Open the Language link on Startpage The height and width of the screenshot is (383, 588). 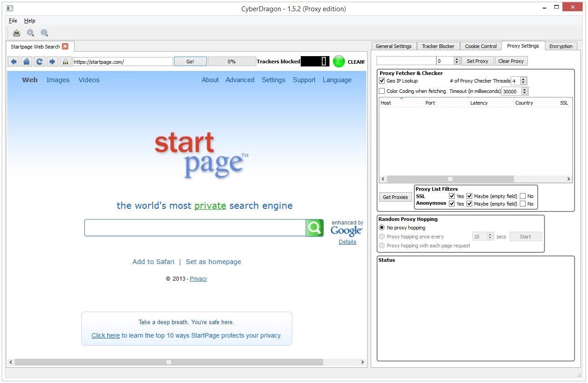[x=337, y=80]
